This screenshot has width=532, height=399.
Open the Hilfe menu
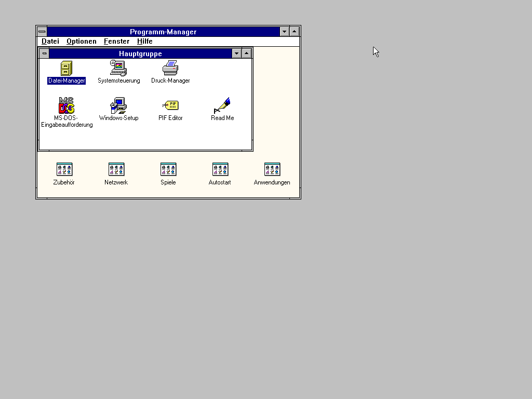(x=145, y=42)
